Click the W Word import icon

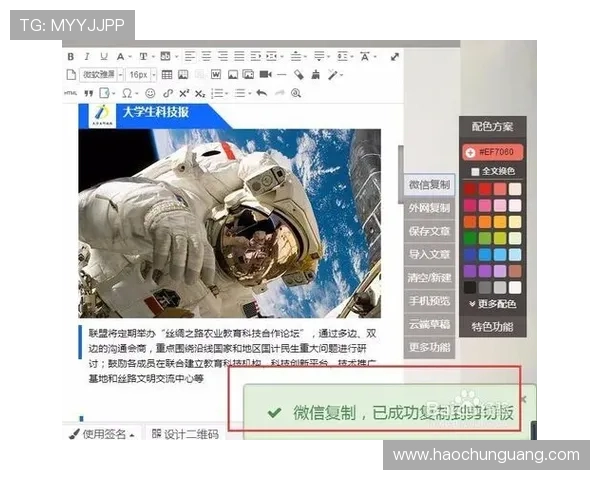[216, 74]
